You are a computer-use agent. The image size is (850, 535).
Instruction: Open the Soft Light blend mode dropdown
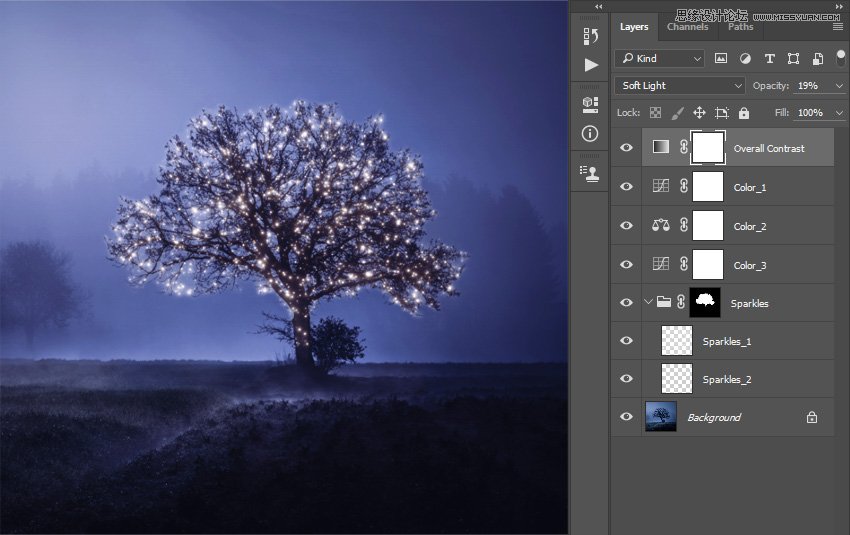click(680, 86)
